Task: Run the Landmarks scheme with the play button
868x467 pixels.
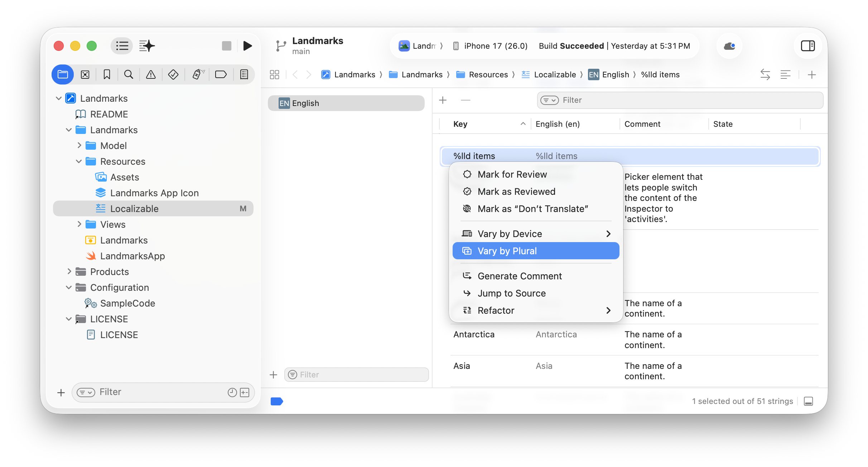Action: pos(248,46)
